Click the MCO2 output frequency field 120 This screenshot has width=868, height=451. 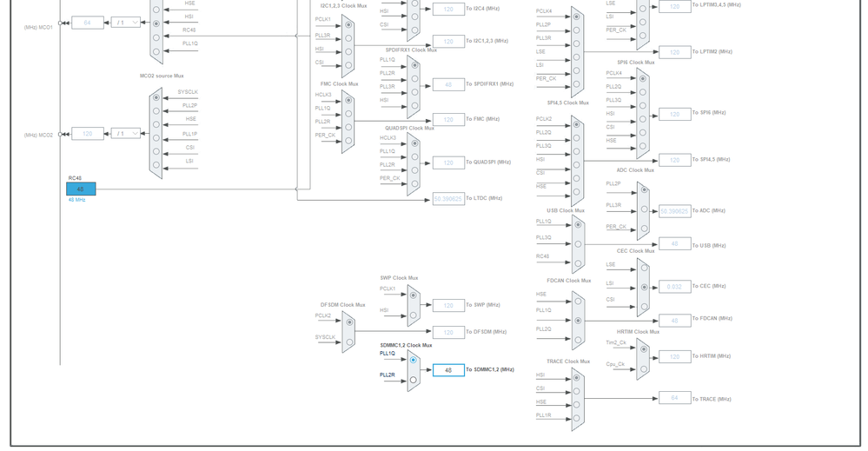tap(88, 133)
